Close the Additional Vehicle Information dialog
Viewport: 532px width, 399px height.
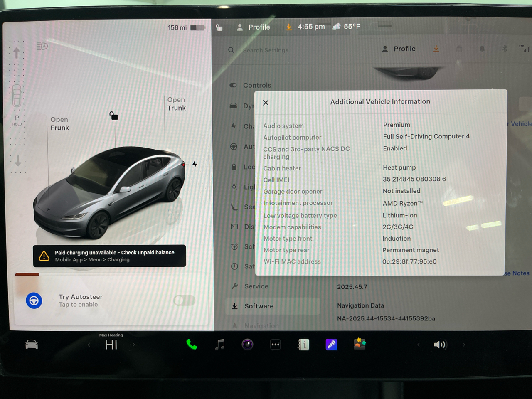pyautogui.click(x=266, y=103)
